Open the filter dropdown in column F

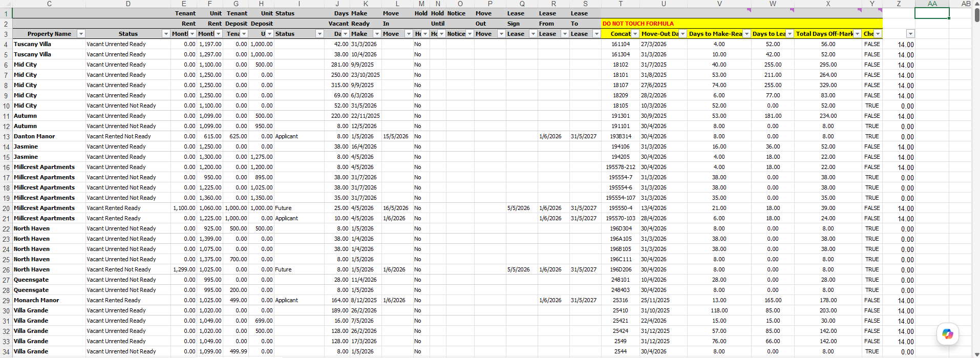coord(219,34)
